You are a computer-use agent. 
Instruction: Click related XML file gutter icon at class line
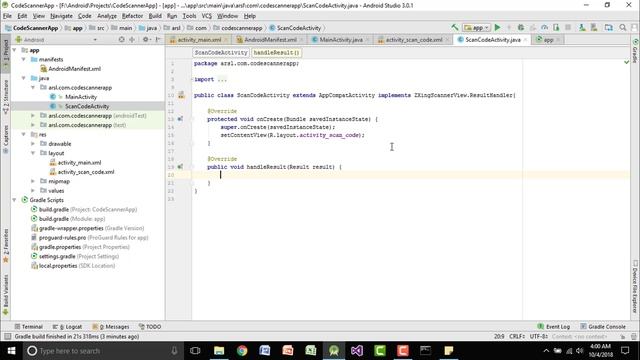coord(181,95)
